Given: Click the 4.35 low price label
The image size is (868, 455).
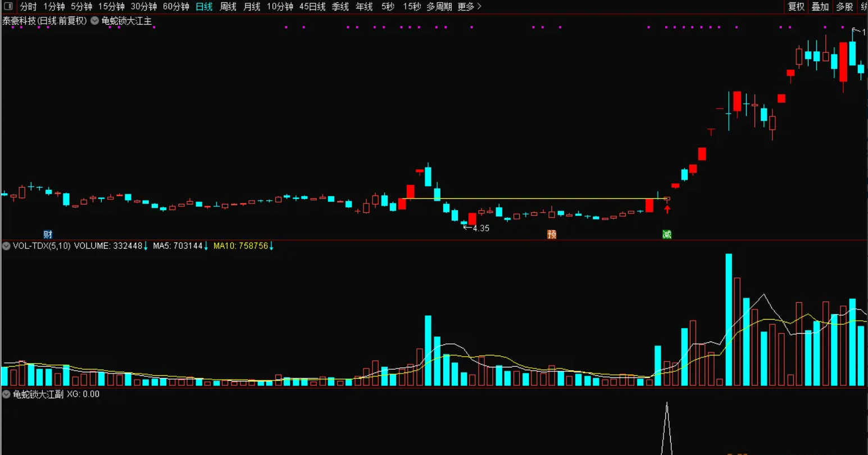Looking at the screenshot, I should 480,229.
